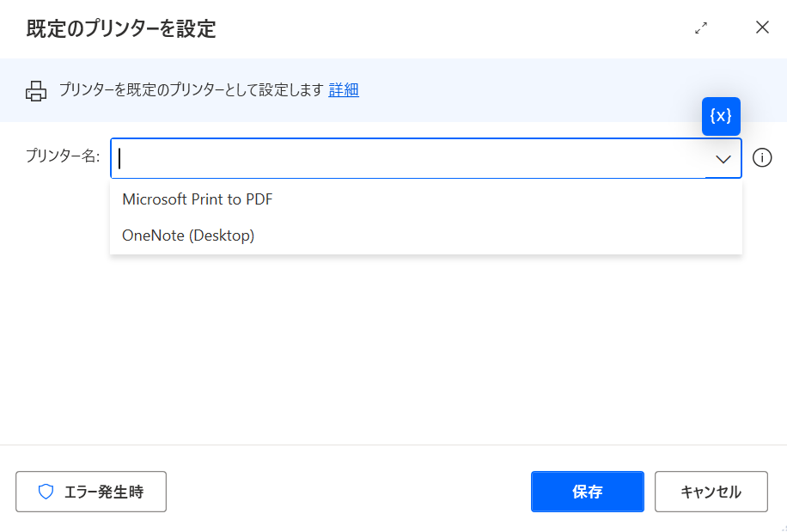Open the {x} variable picker button

click(x=721, y=116)
